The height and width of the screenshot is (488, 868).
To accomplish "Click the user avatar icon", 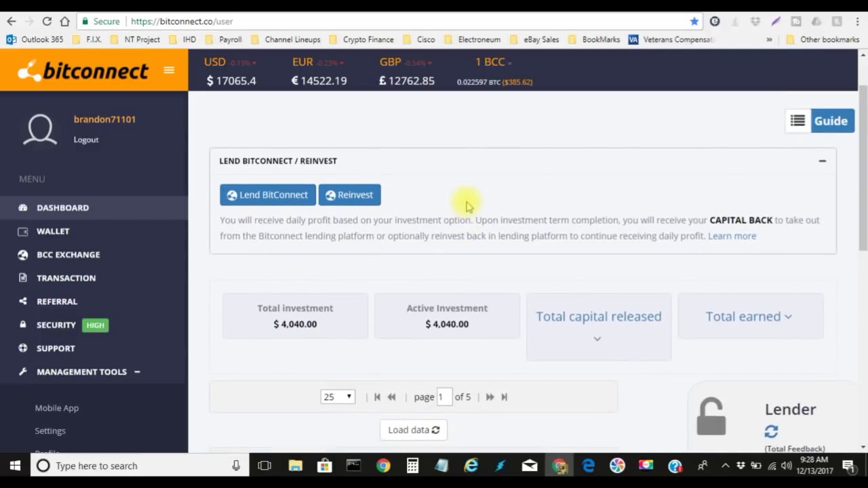I will pos(40,129).
